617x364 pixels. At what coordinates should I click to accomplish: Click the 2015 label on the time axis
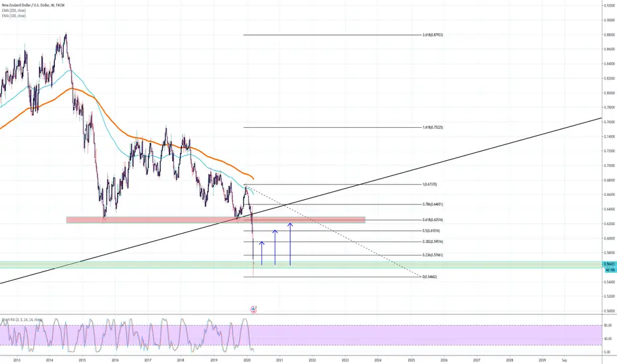point(82,360)
